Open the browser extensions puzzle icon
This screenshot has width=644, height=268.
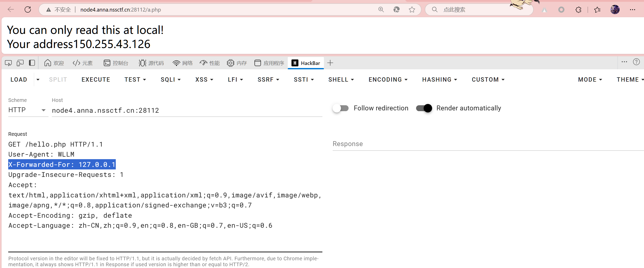[578, 10]
